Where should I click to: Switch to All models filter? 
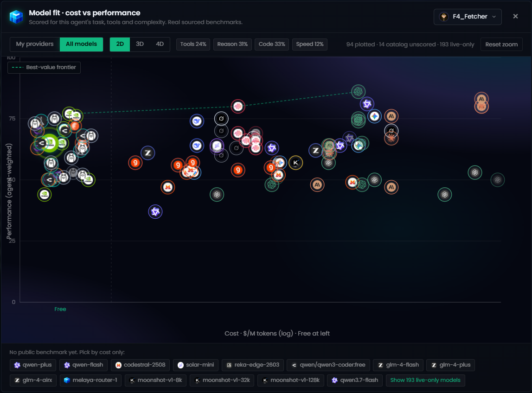82,44
